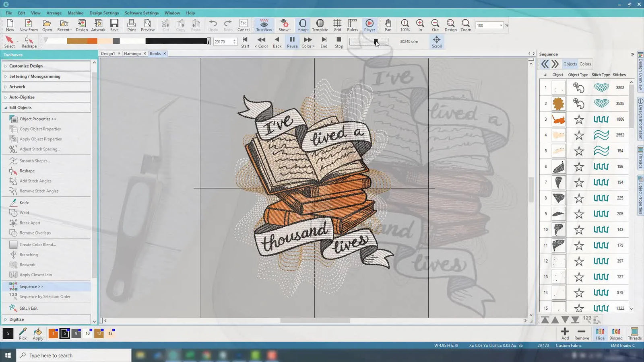Click the Knife tool
Viewport: 644px width, 362px height.
pos(24,203)
